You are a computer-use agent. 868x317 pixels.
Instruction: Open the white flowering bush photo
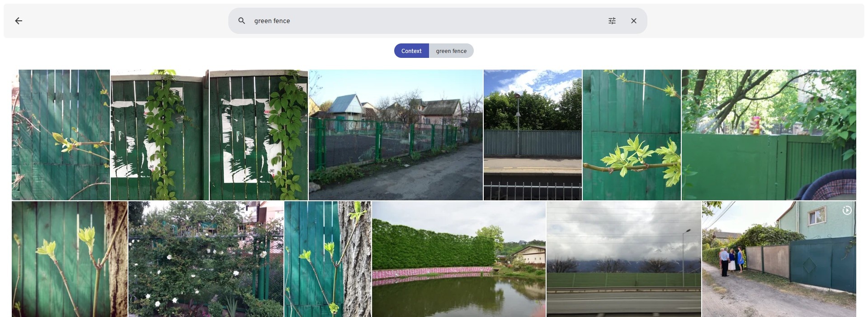point(206,259)
